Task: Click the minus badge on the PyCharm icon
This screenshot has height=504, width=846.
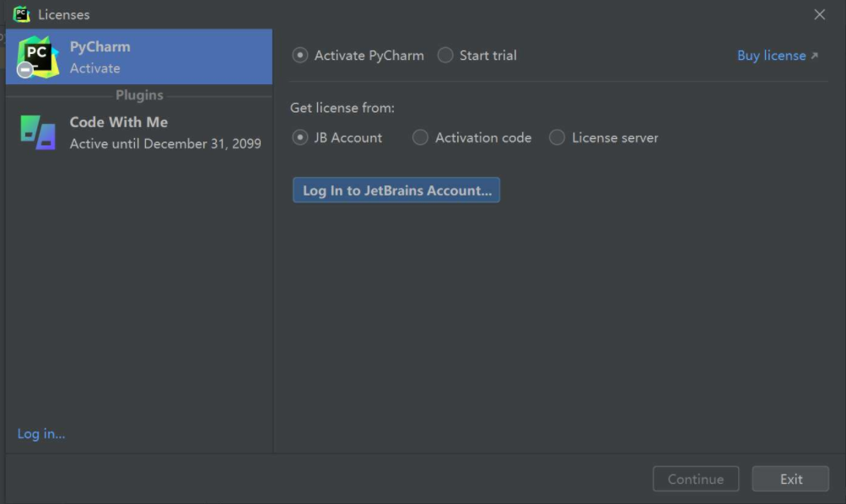Action: coord(24,70)
